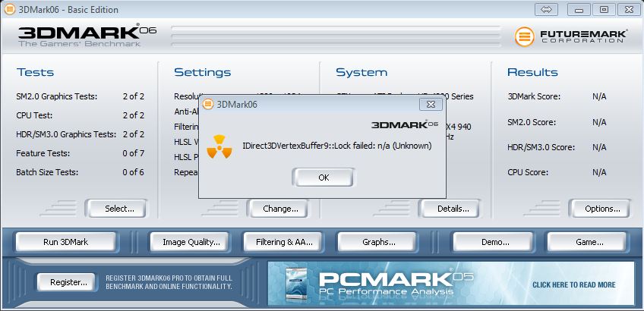Click the 'Batch Size Tests:' label
This screenshot has width=644, height=311.
[47, 172]
